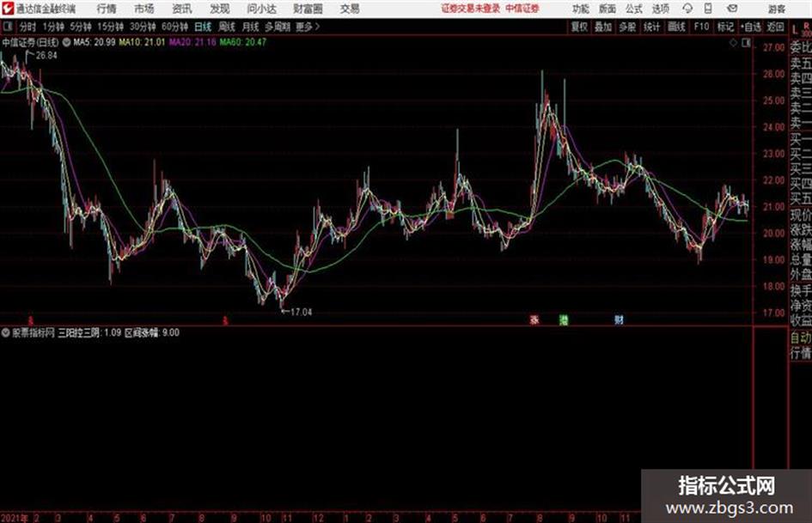
Task: Switch to the 周线 period tab
Action: tap(227, 27)
